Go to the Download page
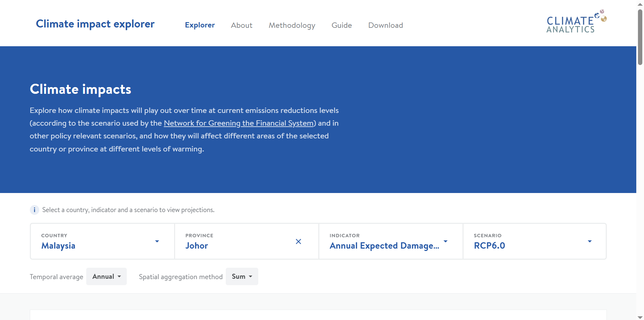This screenshot has width=644, height=320. click(385, 25)
